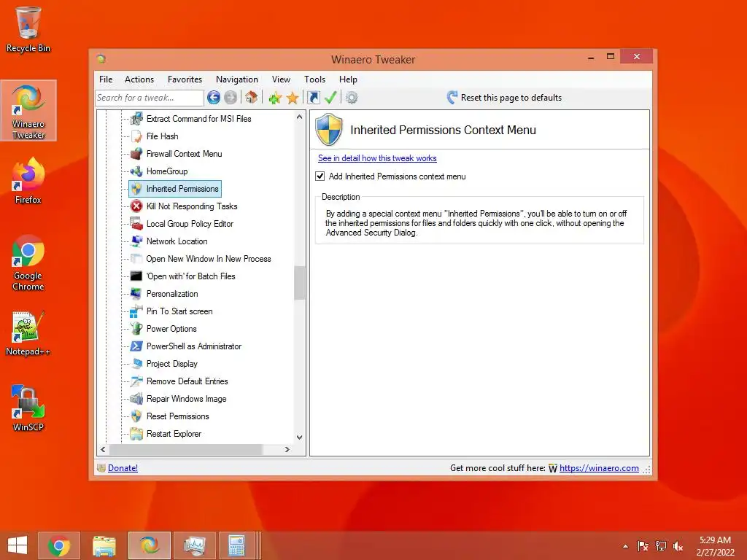The height and width of the screenshot is (560, 747).
Task: Click the Project Display icon
Action: click(136, 364)
